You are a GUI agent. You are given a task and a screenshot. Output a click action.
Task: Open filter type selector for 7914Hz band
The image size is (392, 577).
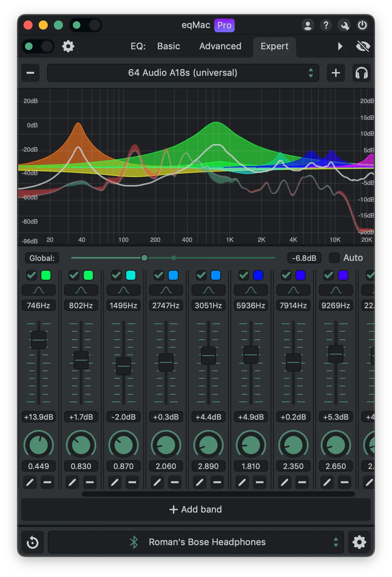point(293,290)
